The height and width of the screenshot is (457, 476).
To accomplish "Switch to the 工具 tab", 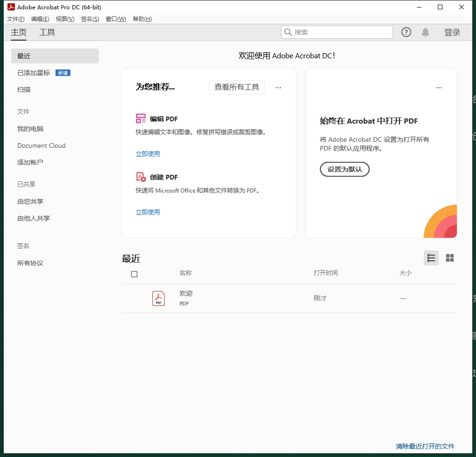I will click(47, 32).
